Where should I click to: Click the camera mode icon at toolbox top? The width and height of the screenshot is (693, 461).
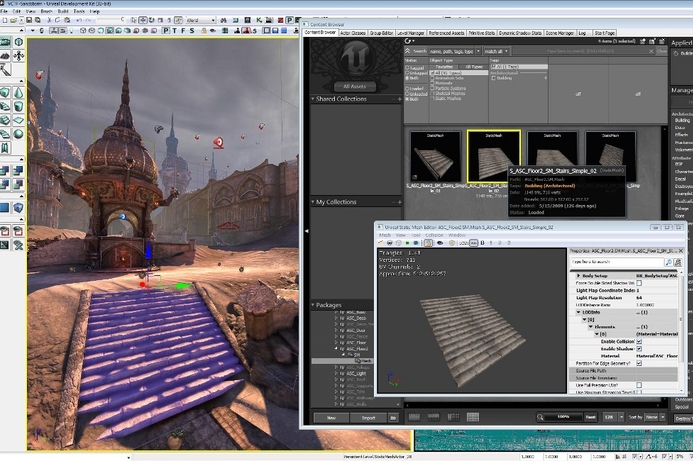pos(5,42)
